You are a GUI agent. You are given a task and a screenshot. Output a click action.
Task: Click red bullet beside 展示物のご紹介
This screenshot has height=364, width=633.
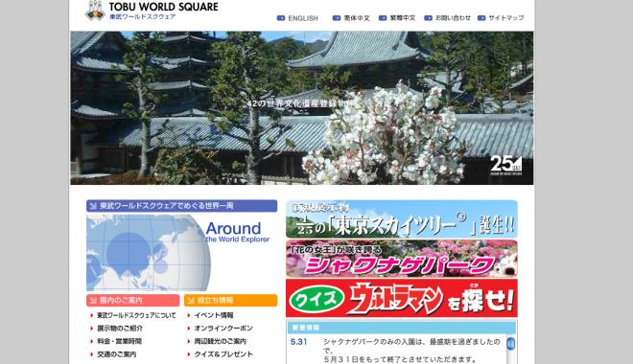click(92, 329)
